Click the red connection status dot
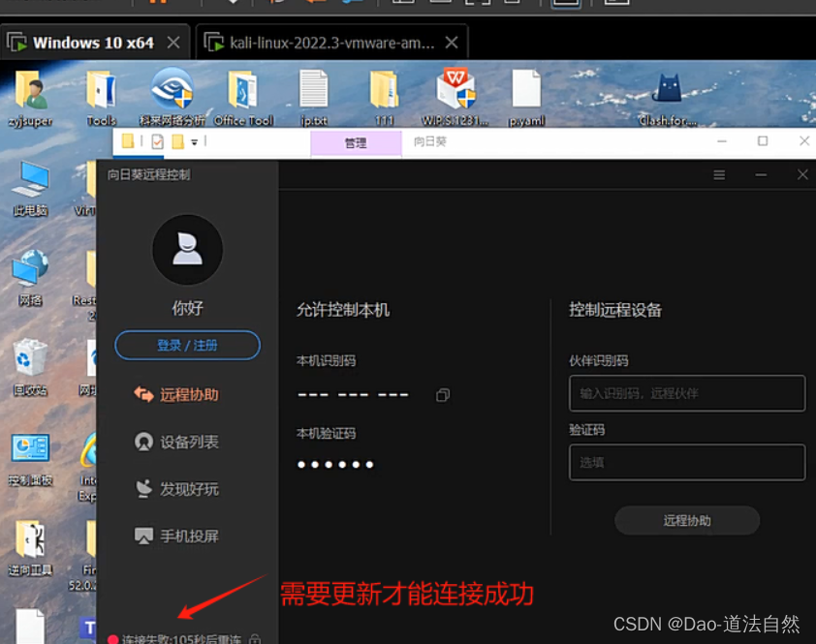This screenshot has width=816, height=644. click(112, 639)
